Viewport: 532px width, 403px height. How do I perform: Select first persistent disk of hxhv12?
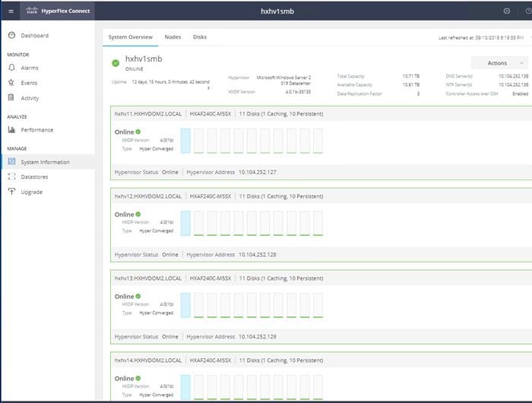[x=199, y=223]
